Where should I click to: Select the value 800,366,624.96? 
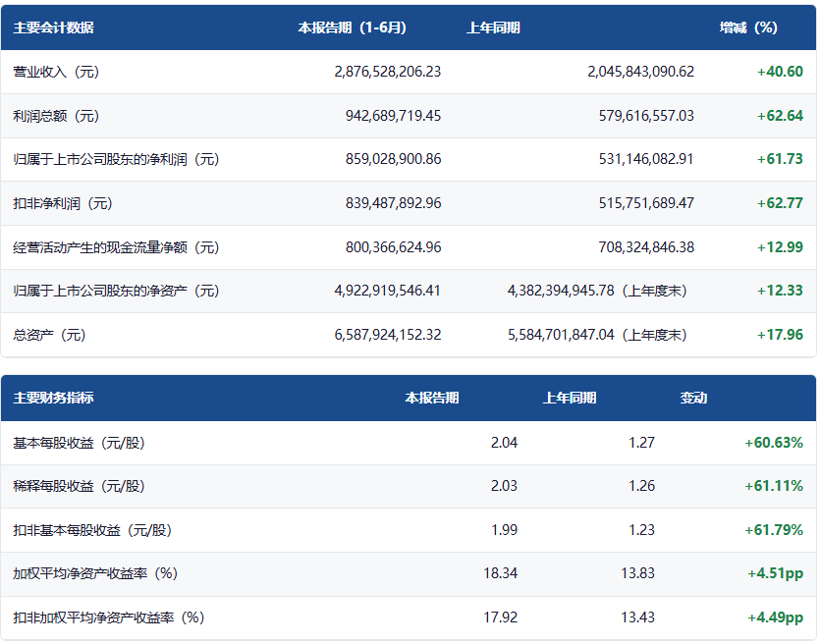click(x=393, y=247)
